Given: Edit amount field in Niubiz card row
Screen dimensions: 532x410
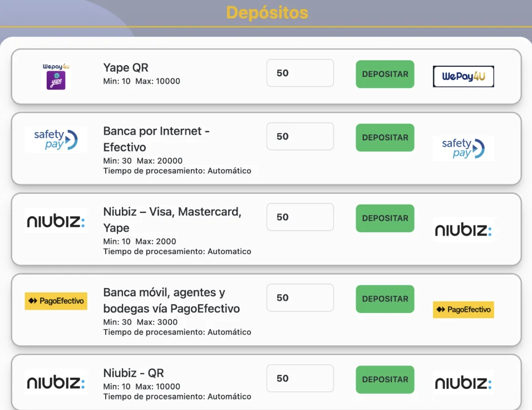Looking at the screenshot, I should click(x=300, y=217).
